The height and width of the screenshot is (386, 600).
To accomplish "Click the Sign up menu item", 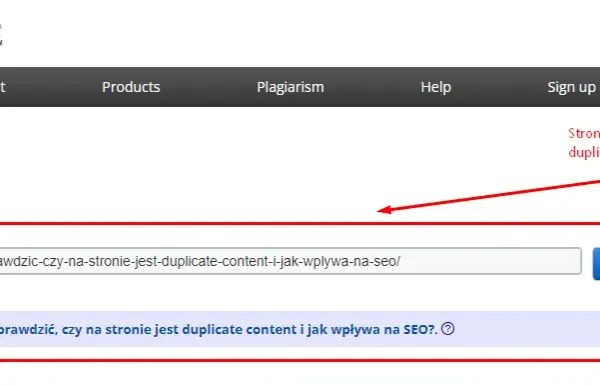I will coord(573,87).
